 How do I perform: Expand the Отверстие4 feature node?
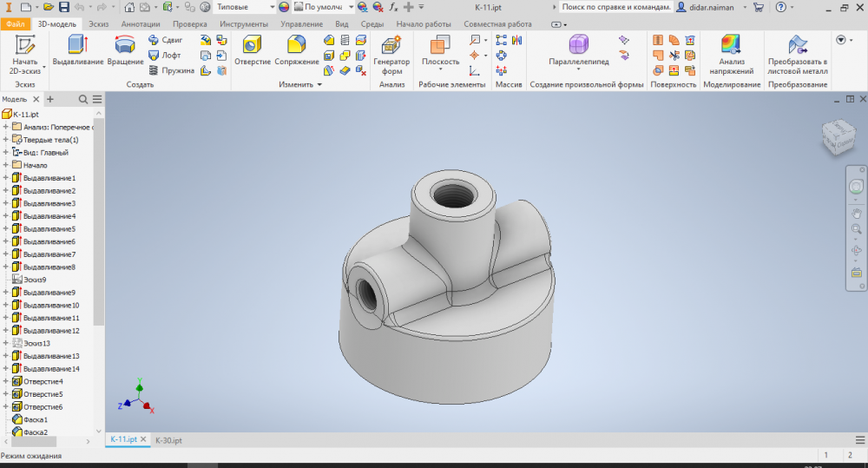pos(6,381)
